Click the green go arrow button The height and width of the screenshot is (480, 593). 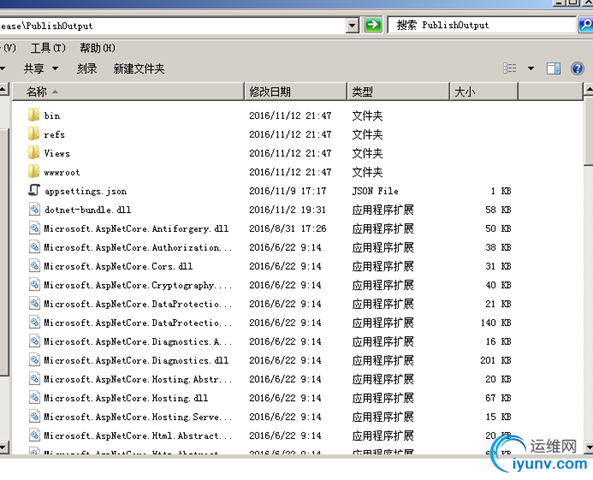(373, 25)
